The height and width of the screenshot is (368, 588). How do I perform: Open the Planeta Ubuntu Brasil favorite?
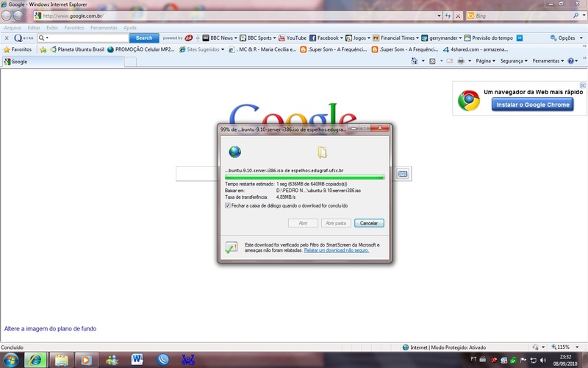click(x=77, y=49)
